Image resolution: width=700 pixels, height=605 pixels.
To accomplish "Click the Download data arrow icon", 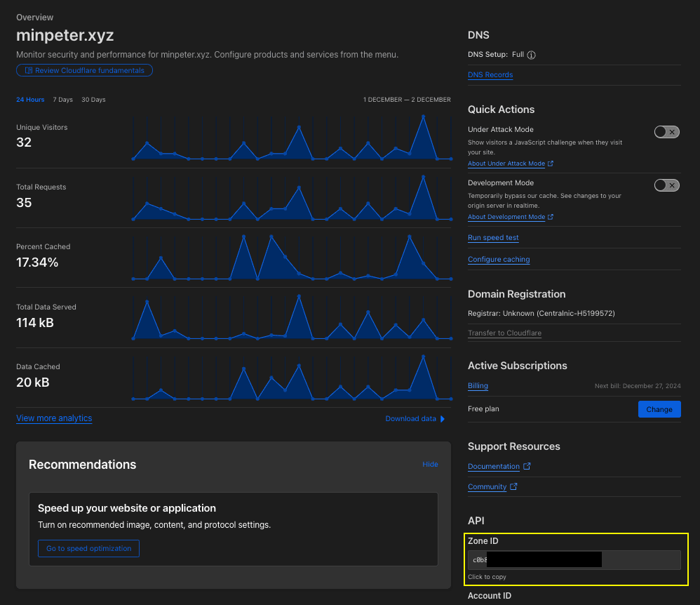I will 443,419.
